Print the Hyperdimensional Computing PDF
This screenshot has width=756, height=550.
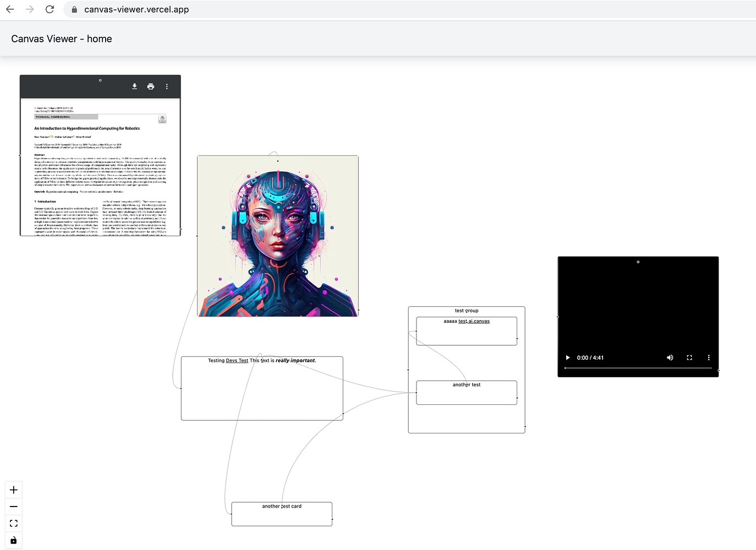pos(151,86)
